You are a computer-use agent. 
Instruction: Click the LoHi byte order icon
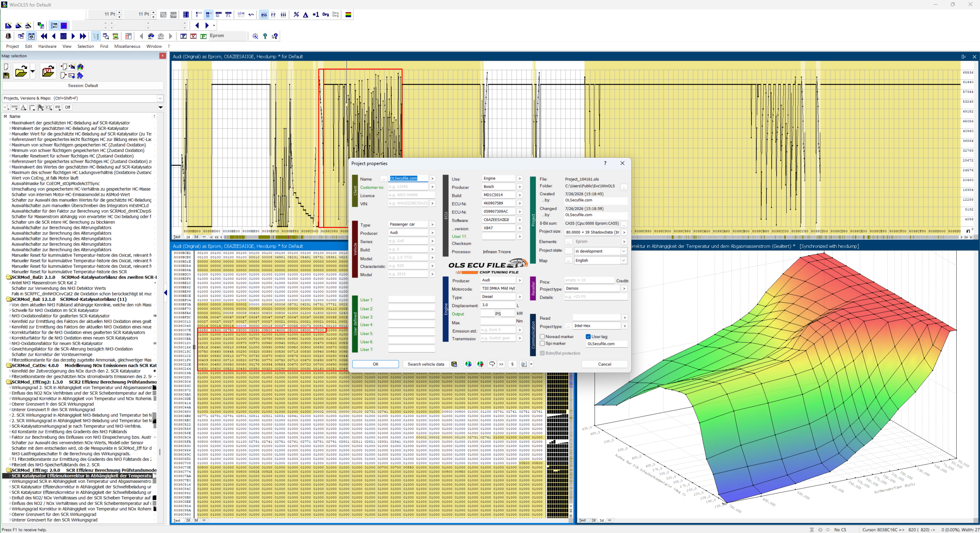point(241,15)
